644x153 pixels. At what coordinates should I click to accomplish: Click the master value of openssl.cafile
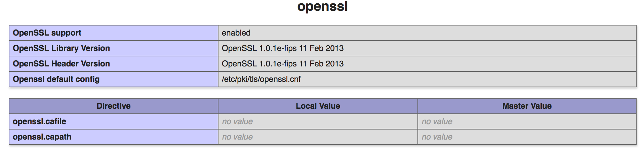pos(437,121)
